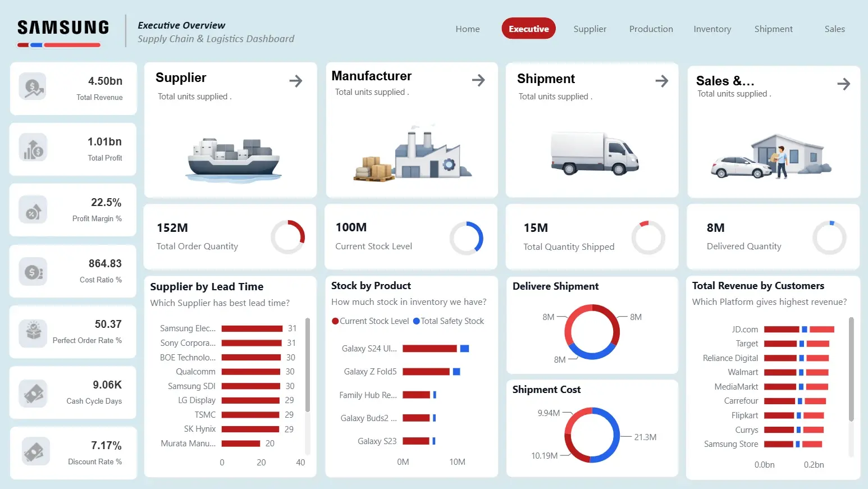Click the Profit Margin % icon

tap(33, 209)
